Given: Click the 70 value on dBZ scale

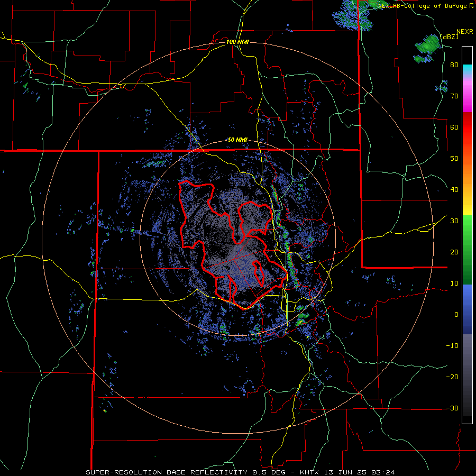Looking at the screenshot, I should click(454, 96).
